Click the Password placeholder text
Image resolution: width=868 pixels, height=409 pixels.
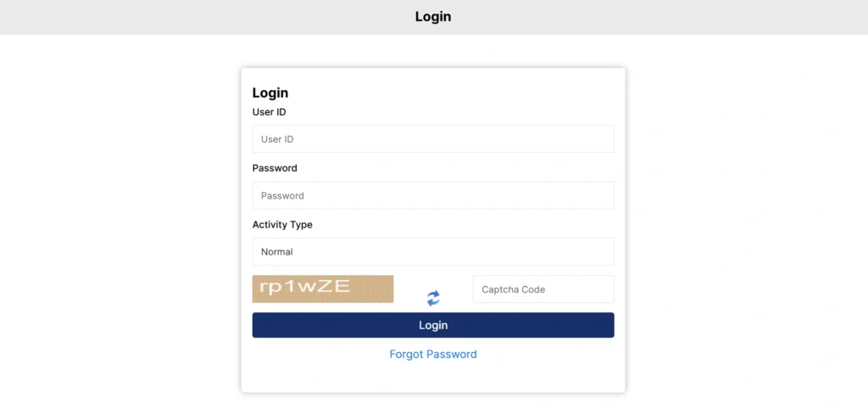(282, 195)
